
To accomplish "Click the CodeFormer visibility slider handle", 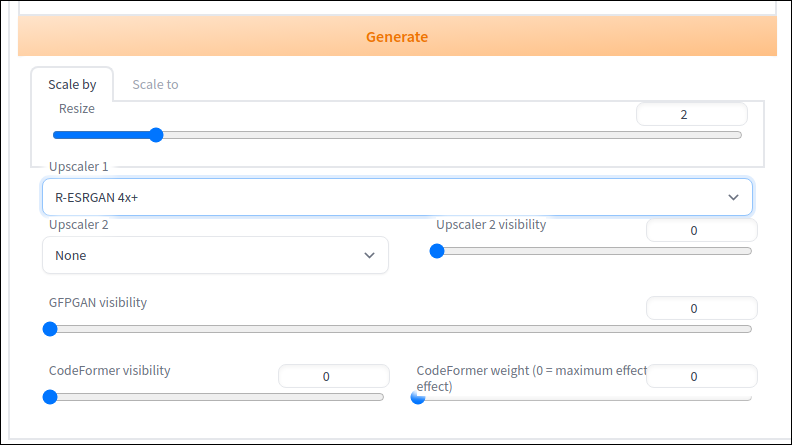I will (x=50, y=397).
